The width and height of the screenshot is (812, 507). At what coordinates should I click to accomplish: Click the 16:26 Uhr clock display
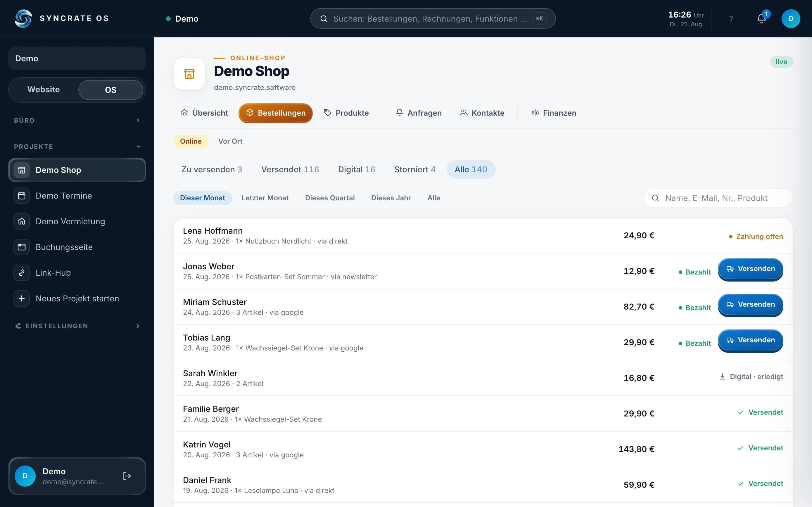pyautogui.click(x=685, y=15)
